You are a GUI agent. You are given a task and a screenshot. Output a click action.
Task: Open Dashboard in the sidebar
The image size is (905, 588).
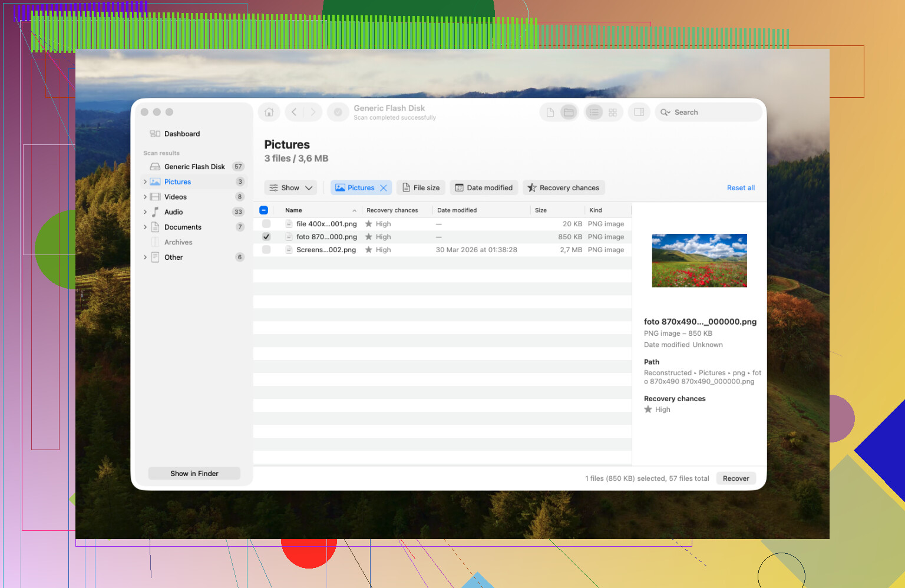182,134
